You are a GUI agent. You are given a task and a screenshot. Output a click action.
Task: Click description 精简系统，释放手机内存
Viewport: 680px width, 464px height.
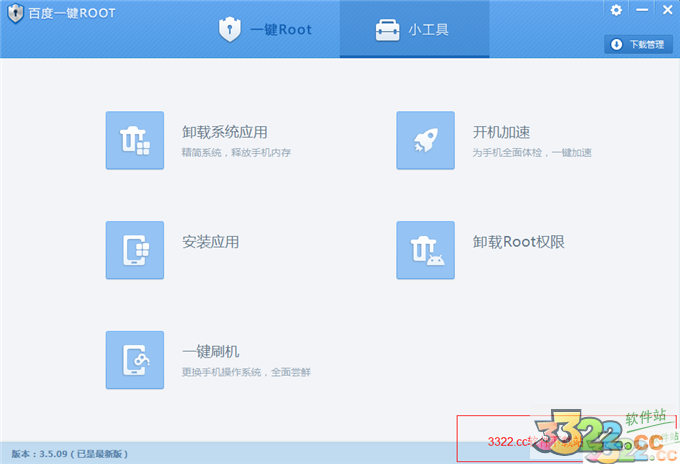[236, 153]
